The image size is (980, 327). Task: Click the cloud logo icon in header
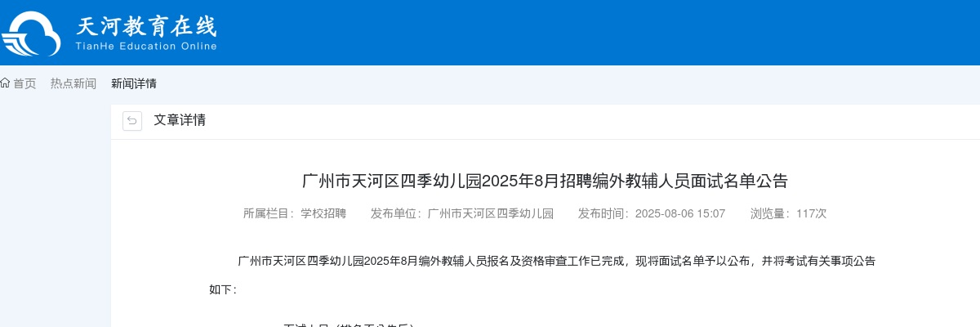click(30, 34)
